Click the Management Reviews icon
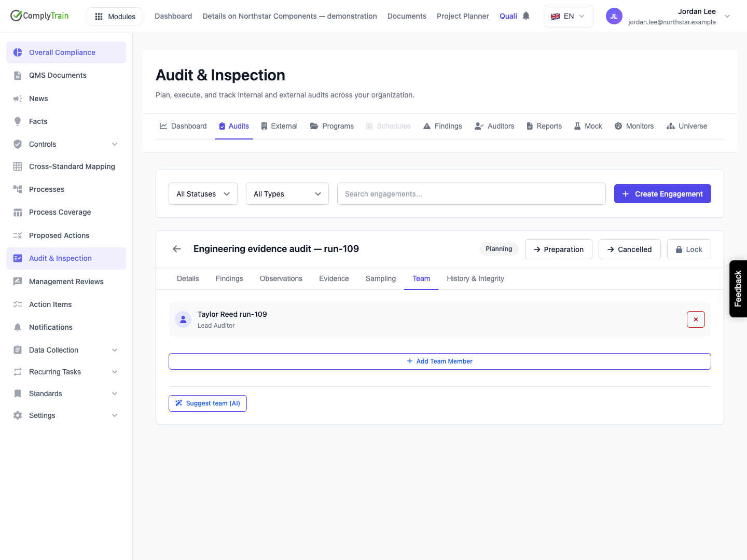The height and width of the screenshot is (560, 747). coord(18,282)
